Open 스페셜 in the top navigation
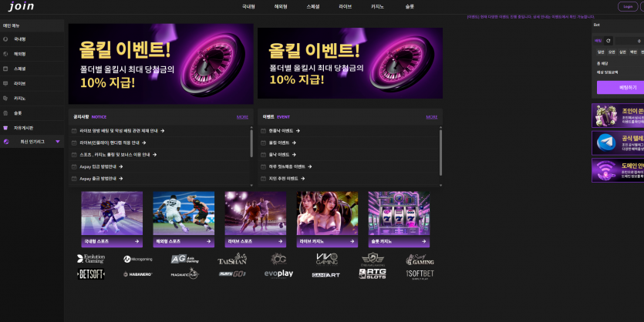Image resolution: width=644 pixels, height=322 pixels. (x=313, y=7)
